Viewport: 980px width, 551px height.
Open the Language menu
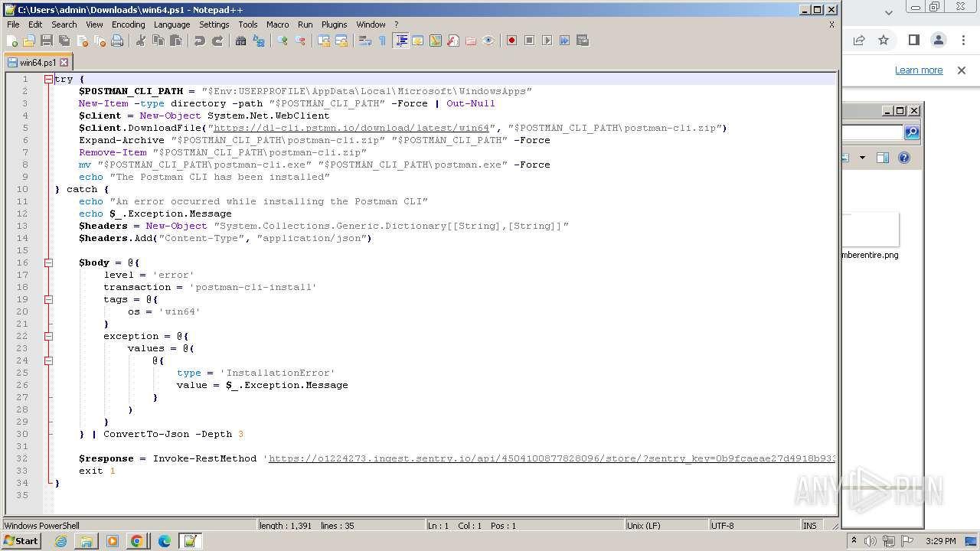click(x=171, y=24)
